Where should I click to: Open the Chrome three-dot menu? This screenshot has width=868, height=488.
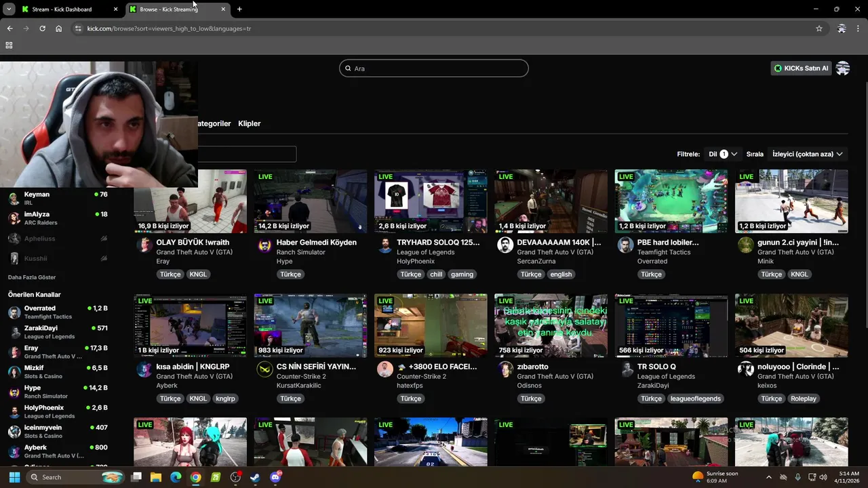point(859,28)
